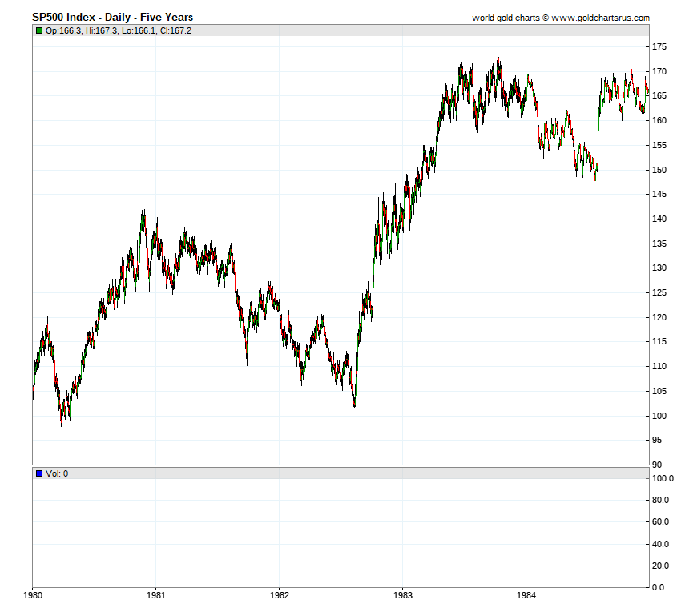Click the 100.0 volume axis label

(x=663, y=479)
